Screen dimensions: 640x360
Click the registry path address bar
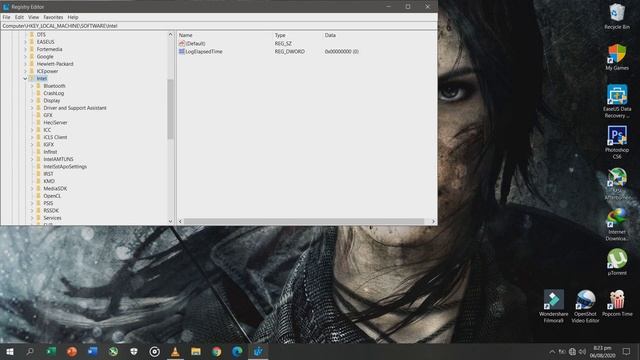point(219,26)
